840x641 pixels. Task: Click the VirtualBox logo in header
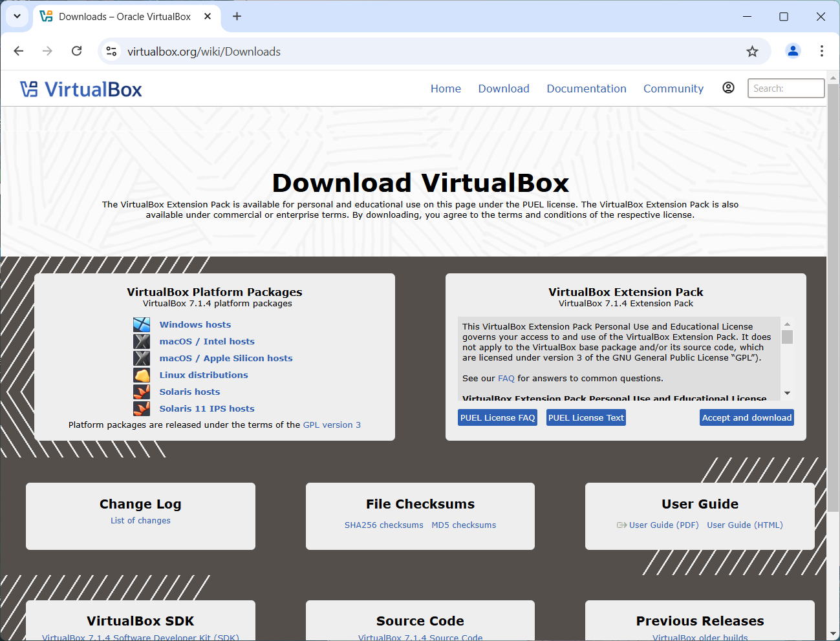(81, 89)
